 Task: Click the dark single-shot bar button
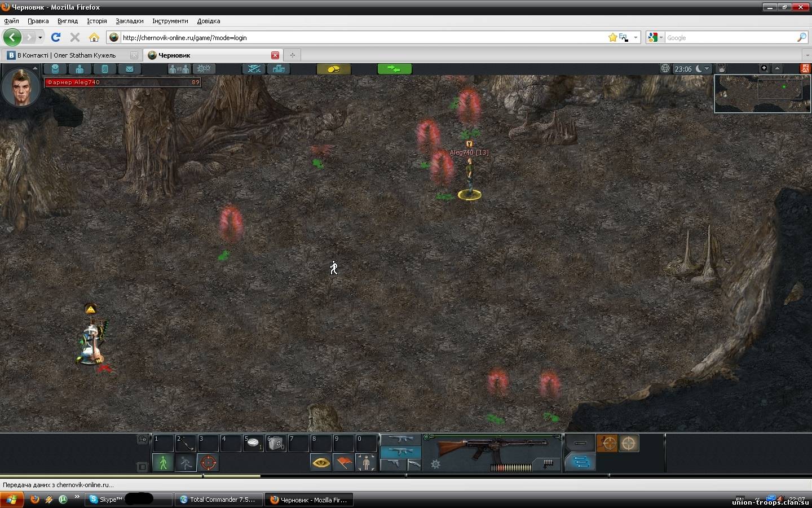click(580, 443)
